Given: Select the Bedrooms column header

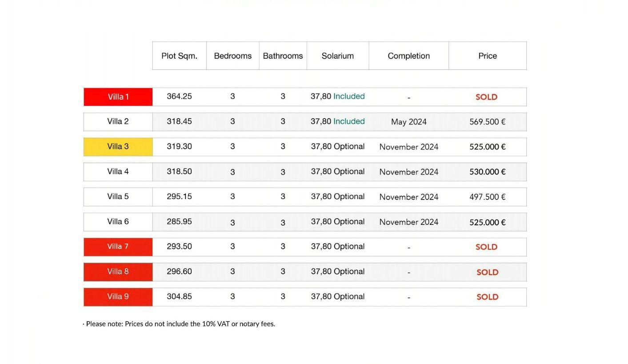Looking at the screenshot, I should (233, 56).
